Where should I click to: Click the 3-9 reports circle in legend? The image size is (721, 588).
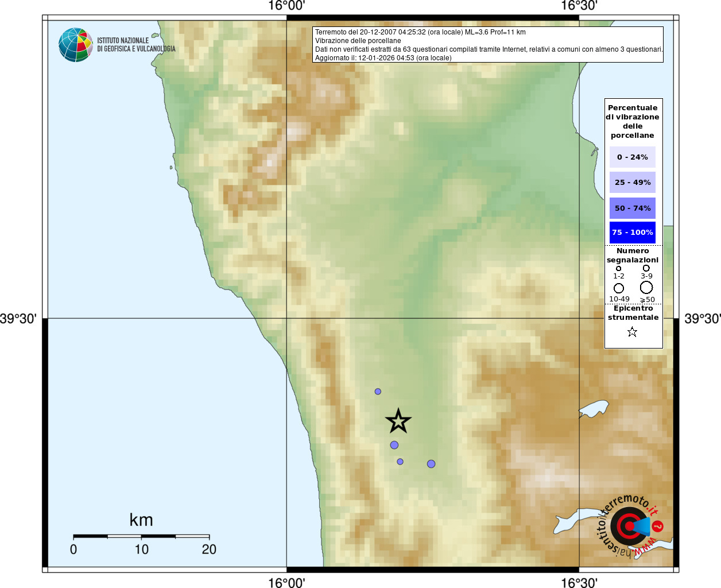[x=646, y=268]
